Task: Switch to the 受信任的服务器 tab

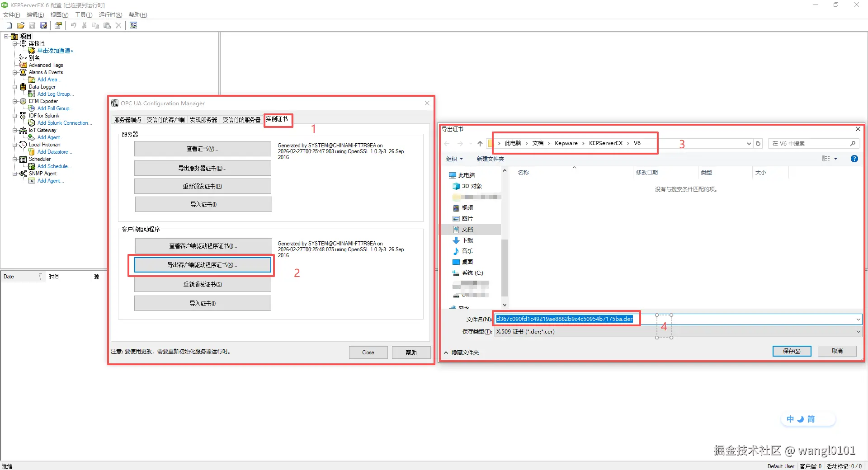Action: (x=241, y=120)
